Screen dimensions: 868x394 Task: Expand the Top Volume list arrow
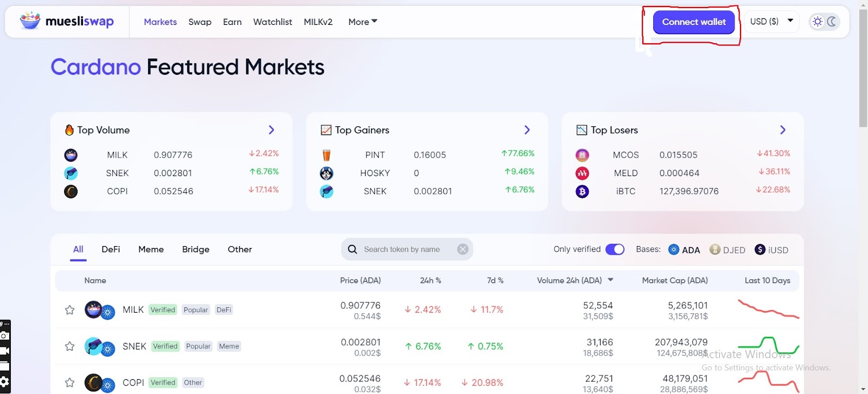pos(271,130)
